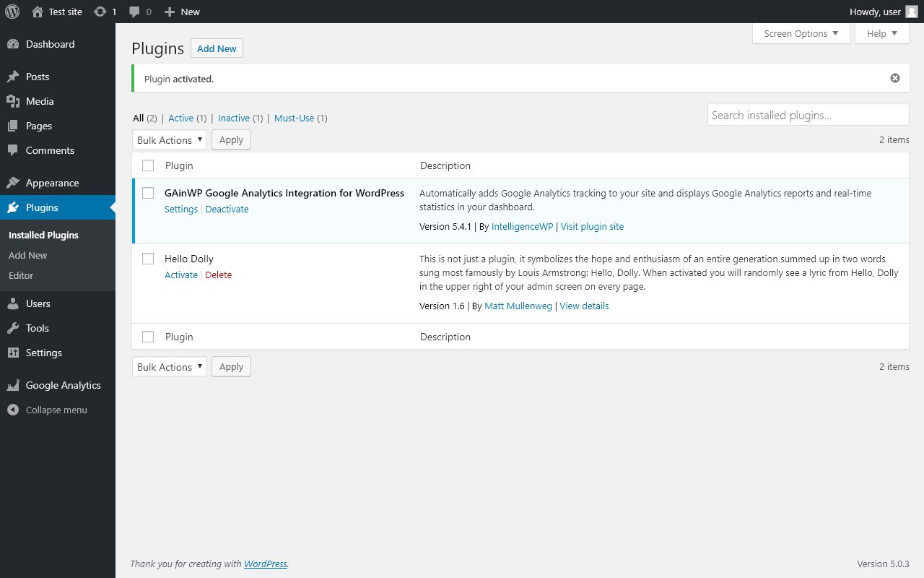This screenshot has height=578, width=924.
Task: Click the Plugins plug icon in sidebar
Action: pyautogui.click(x=13, y=207)
